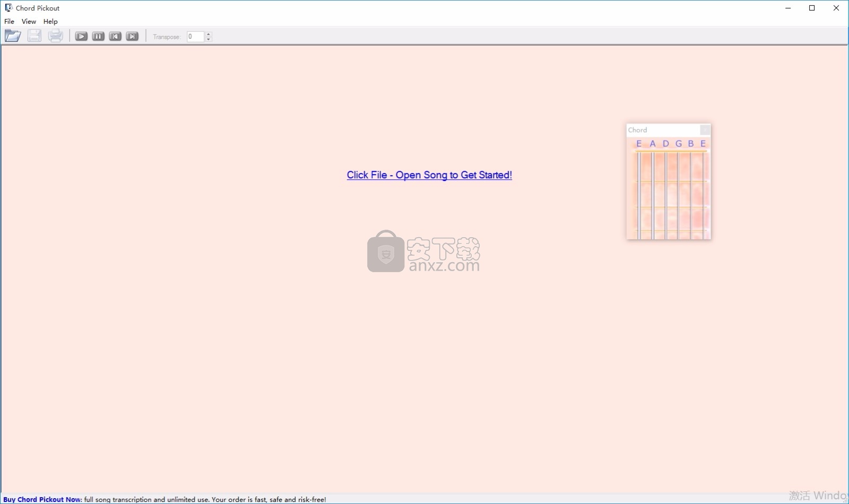849x504 pixels.
Task: Close the Chord fretboard panel
Action: (x=705, y=130)
